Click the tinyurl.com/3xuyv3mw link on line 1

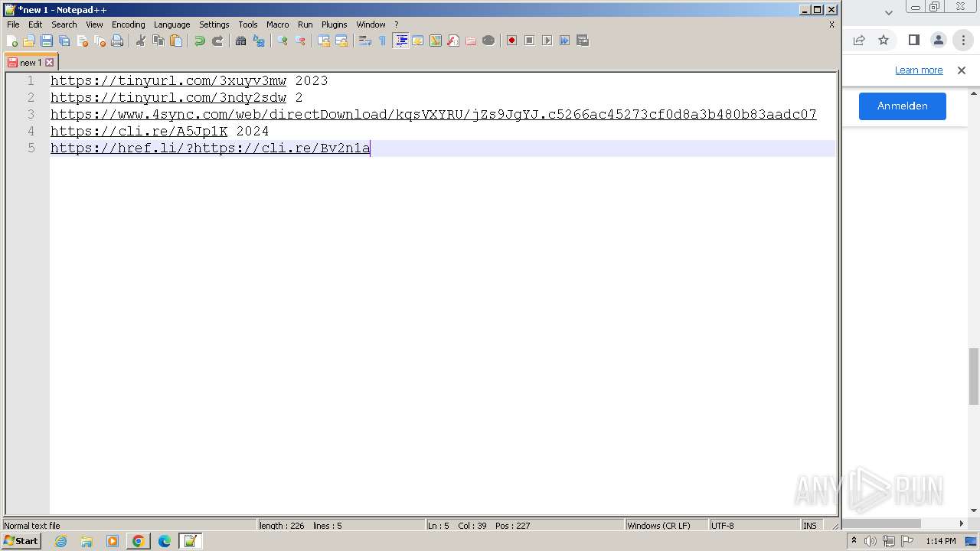click(168, 80)
